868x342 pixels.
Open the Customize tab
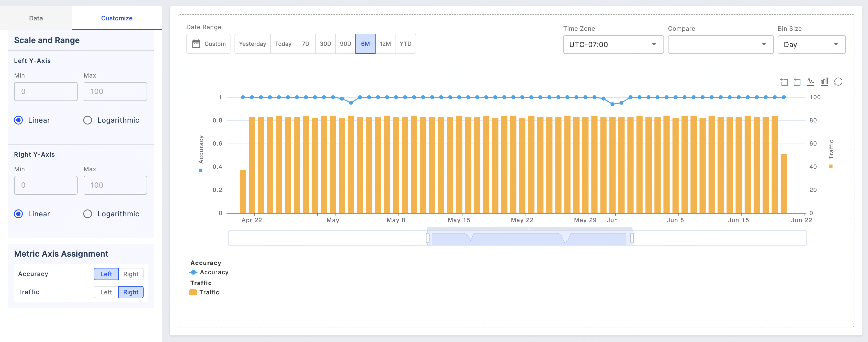click(117, 18)
